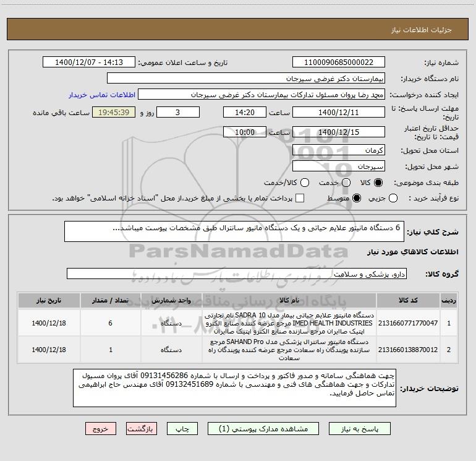Click the خروج exit button

[x=101, y=428]
